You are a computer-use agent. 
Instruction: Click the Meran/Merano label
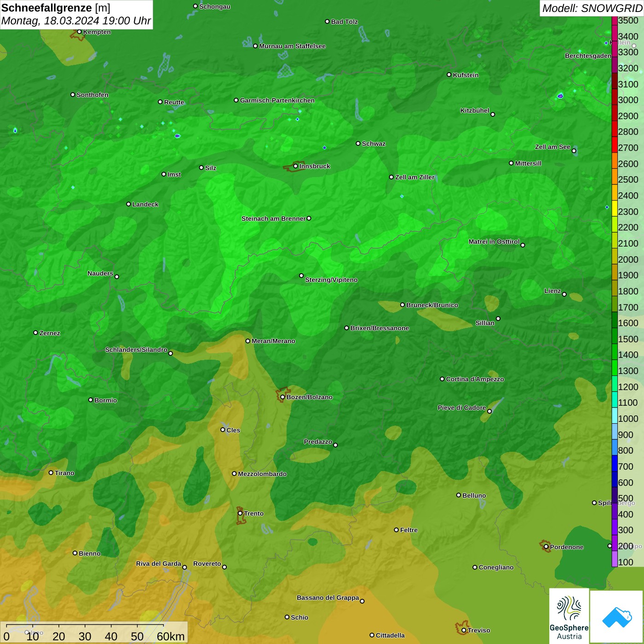click(x=273, y=341)
